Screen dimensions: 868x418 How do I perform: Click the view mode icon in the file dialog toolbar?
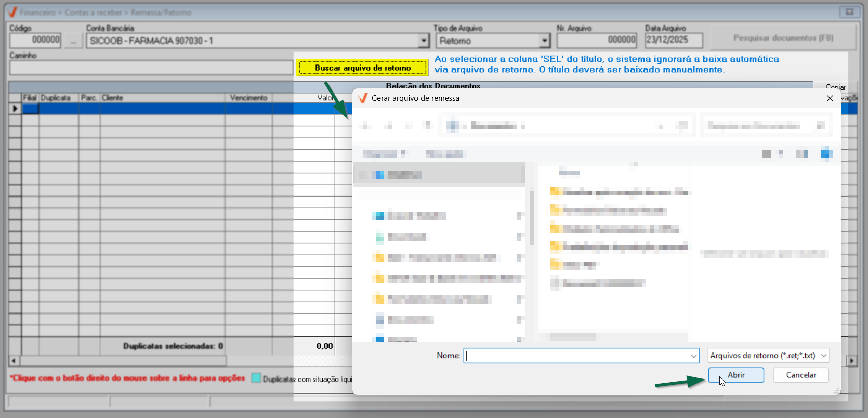(767, 153)
